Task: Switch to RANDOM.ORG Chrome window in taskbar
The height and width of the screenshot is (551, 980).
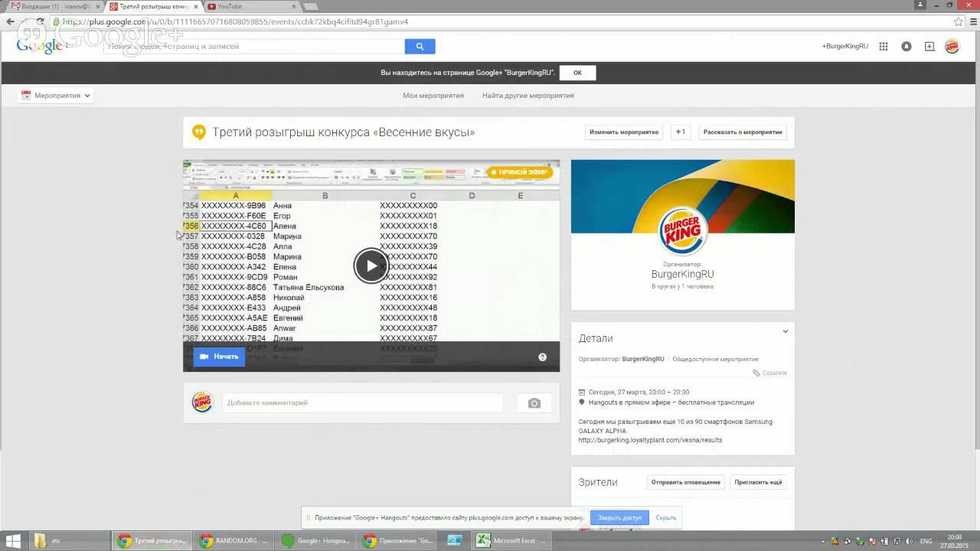Action: [x=234, y=541]
